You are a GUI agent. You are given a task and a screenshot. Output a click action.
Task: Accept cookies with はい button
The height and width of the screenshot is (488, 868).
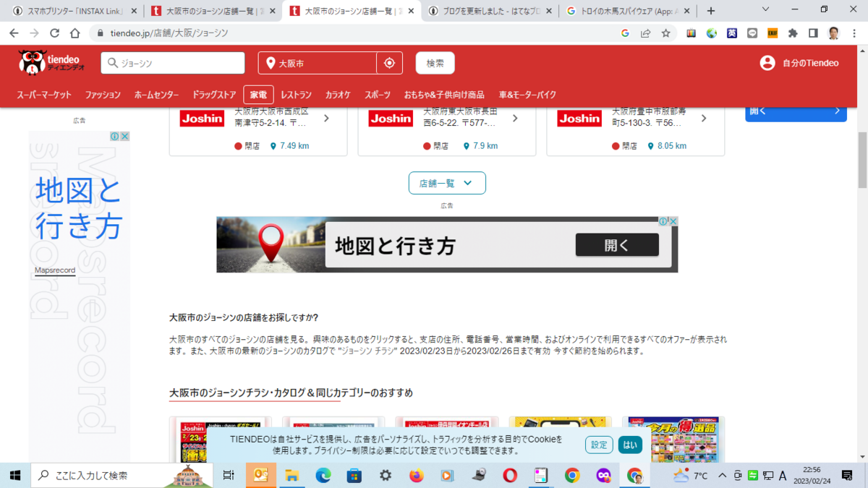pos(630,445)
